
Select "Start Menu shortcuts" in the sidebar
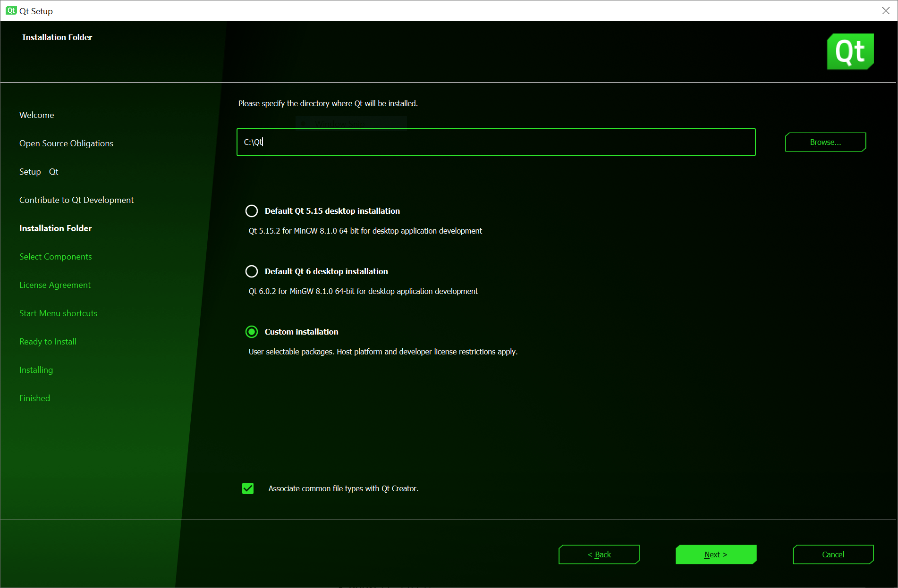coord(58,313)
